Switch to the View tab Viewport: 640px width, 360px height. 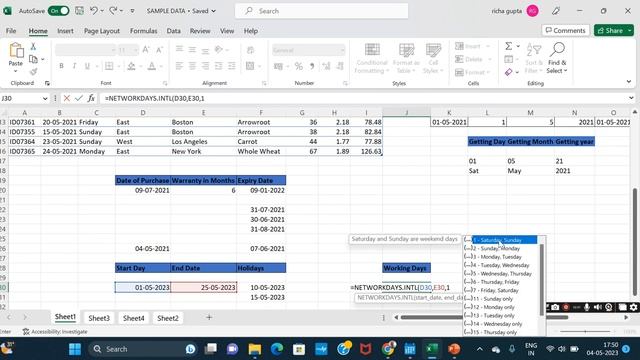[x=227, y=31]
